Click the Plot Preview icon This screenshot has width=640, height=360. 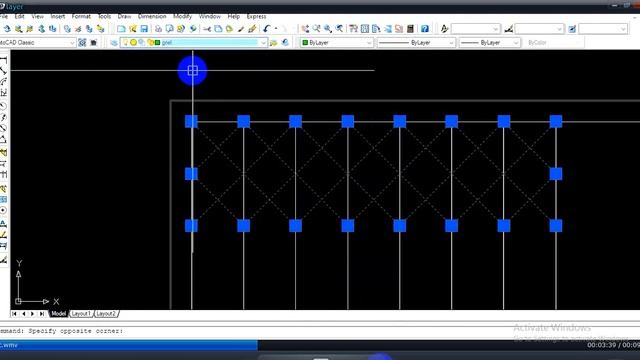point(169,29)
